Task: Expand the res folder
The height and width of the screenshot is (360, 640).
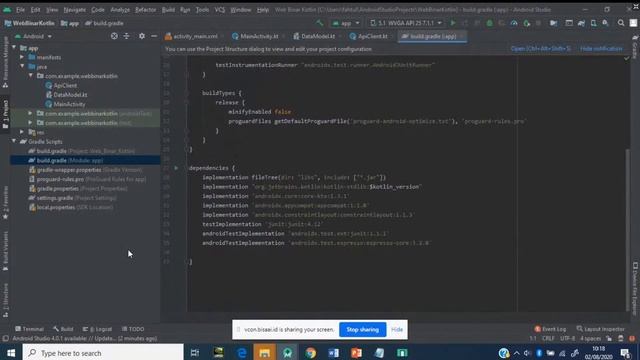Action: (x=22, y=132)
